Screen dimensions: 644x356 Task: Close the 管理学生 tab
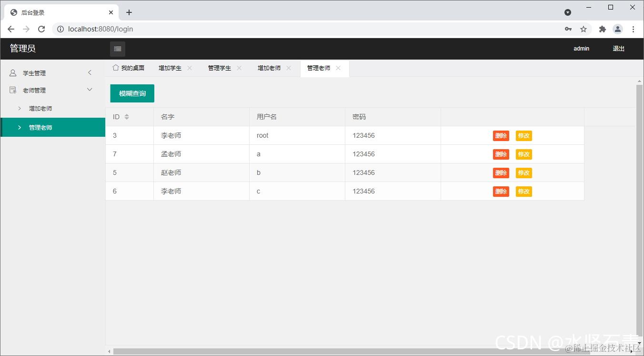click(239, 68)
